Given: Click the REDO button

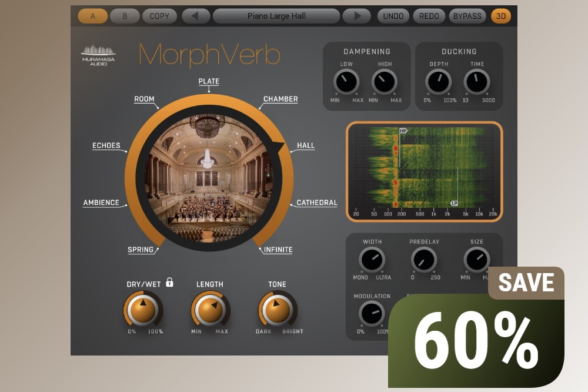Looking at the screenshot, I should point(429,16).
